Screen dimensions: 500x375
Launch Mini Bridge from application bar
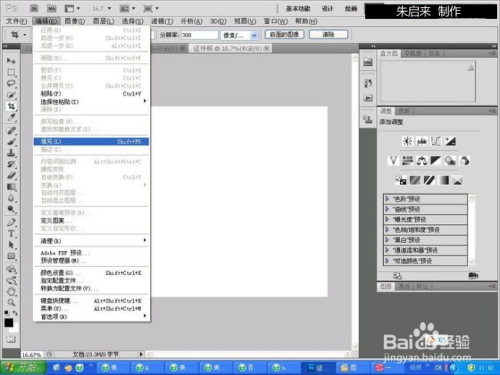click(51, 8)
